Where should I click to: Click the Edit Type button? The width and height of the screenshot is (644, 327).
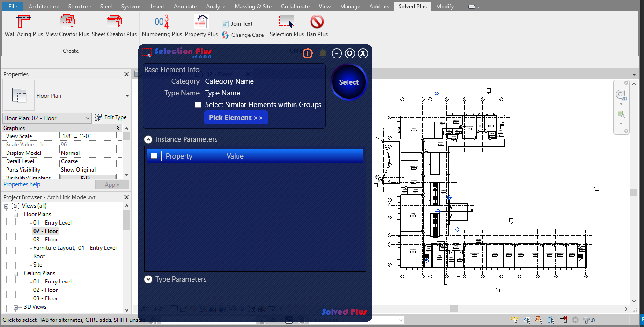pyautogui.click(x=111, y=118)
